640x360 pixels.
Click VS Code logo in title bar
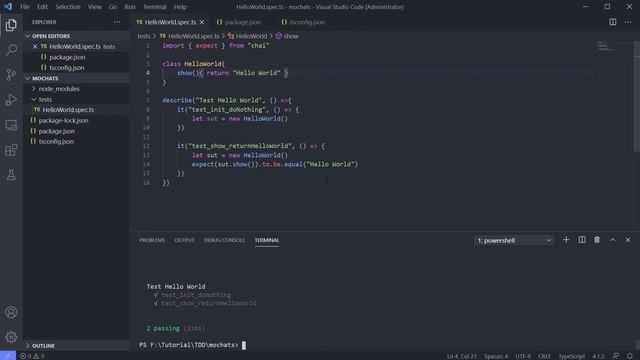pyautogui.click(x=8, y=7)
